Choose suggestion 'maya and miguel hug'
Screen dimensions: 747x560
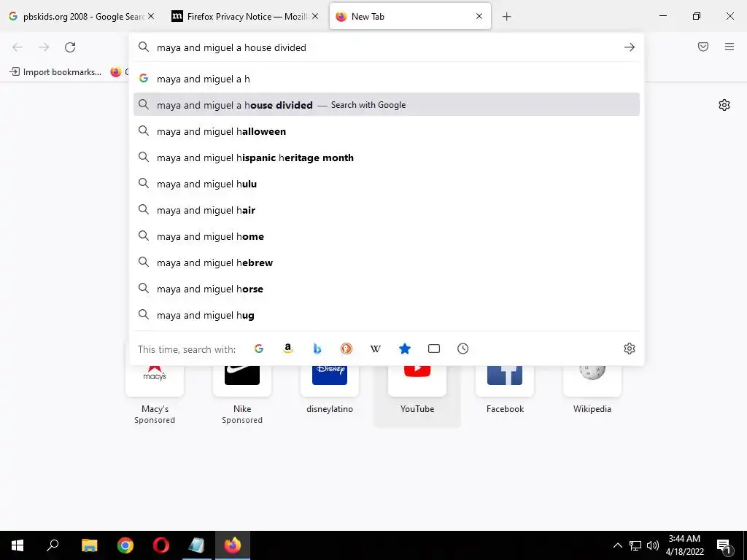[x=387, y=315]
